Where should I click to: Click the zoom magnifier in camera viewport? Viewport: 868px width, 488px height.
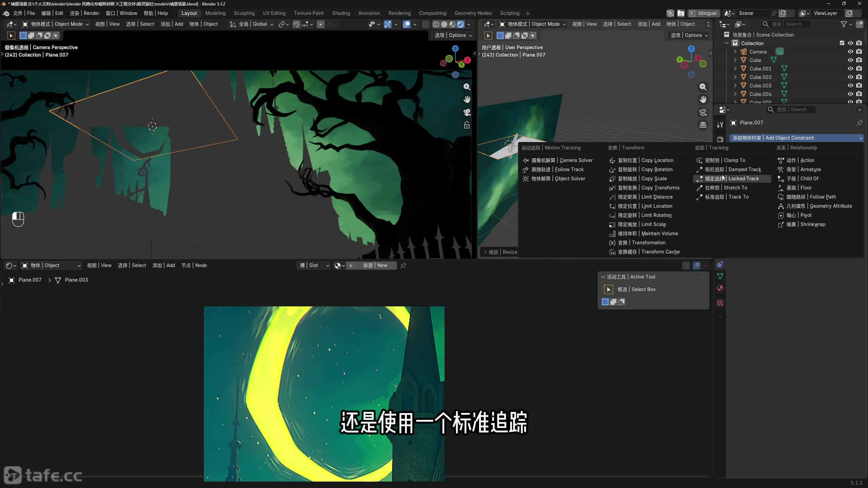[467, 87]
